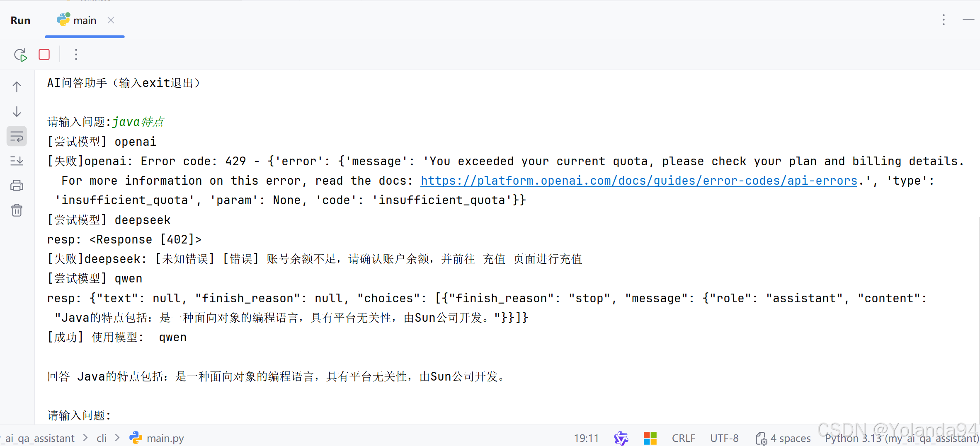Close the main run tab
The width and height of the screenshot is (980, 446).
111,20
